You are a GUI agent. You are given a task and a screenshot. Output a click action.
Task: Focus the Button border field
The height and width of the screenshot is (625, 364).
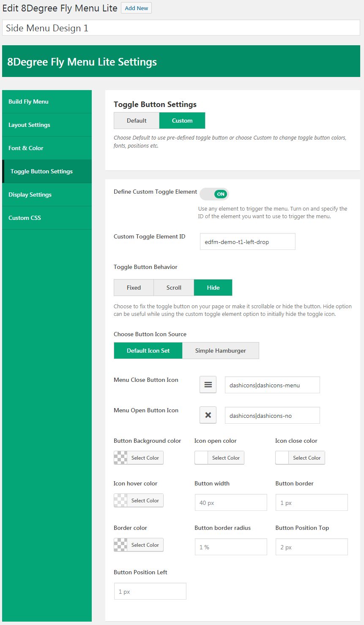pyautogui.click(x=312, y=503)
